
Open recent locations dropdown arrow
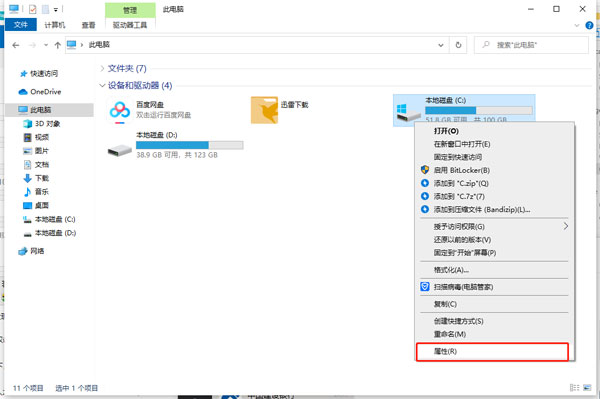pyautogui.click(x=46, y=45)
